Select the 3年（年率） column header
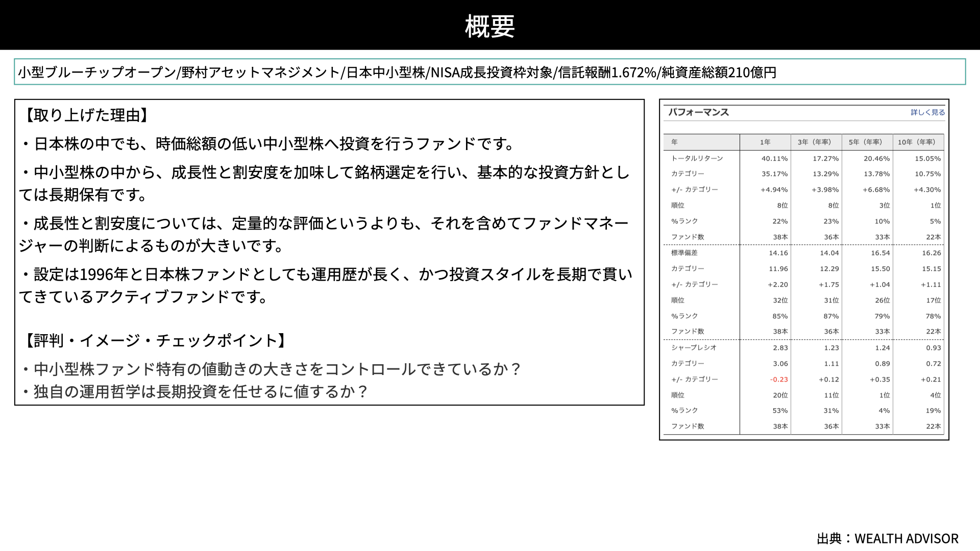Screen dimensions: 980x551 [x=816, y=142]
